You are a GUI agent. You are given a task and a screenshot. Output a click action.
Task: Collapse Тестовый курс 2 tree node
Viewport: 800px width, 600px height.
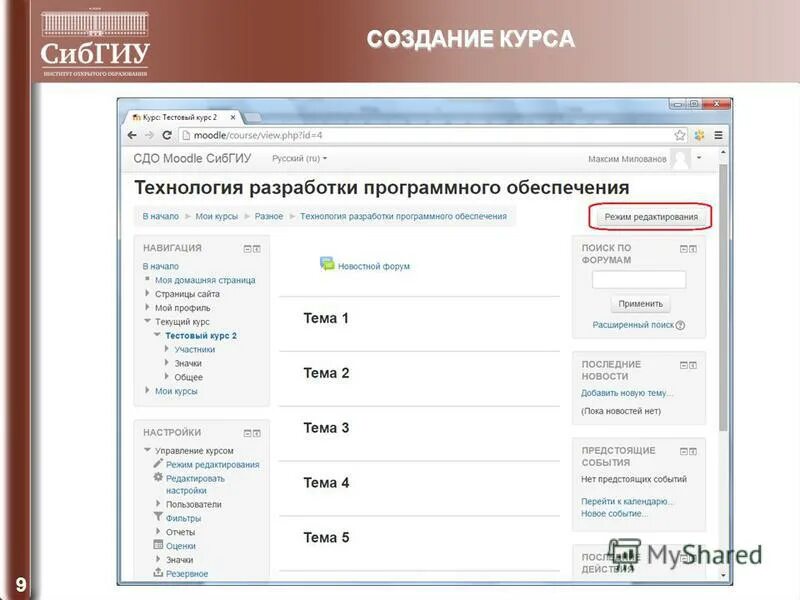tap(157, 335)
